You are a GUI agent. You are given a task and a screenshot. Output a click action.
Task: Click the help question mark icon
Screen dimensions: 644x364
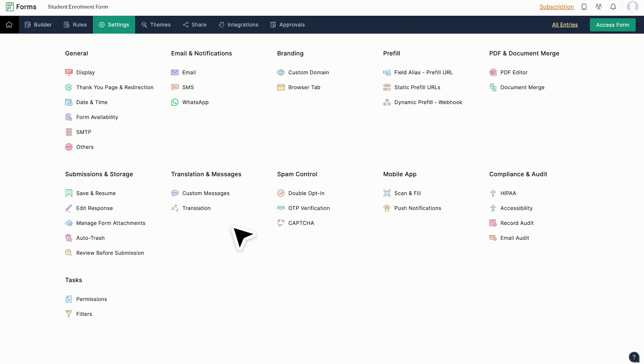(x=634, y=357)
